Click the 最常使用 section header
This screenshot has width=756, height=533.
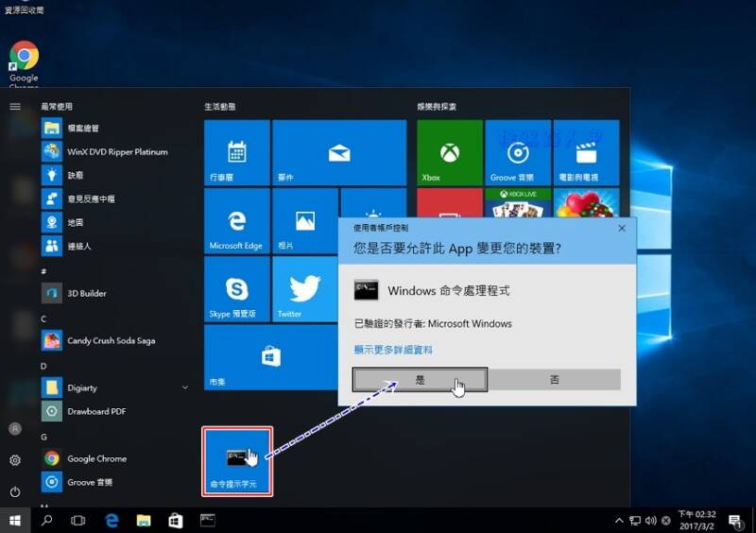tap(57, 107)
